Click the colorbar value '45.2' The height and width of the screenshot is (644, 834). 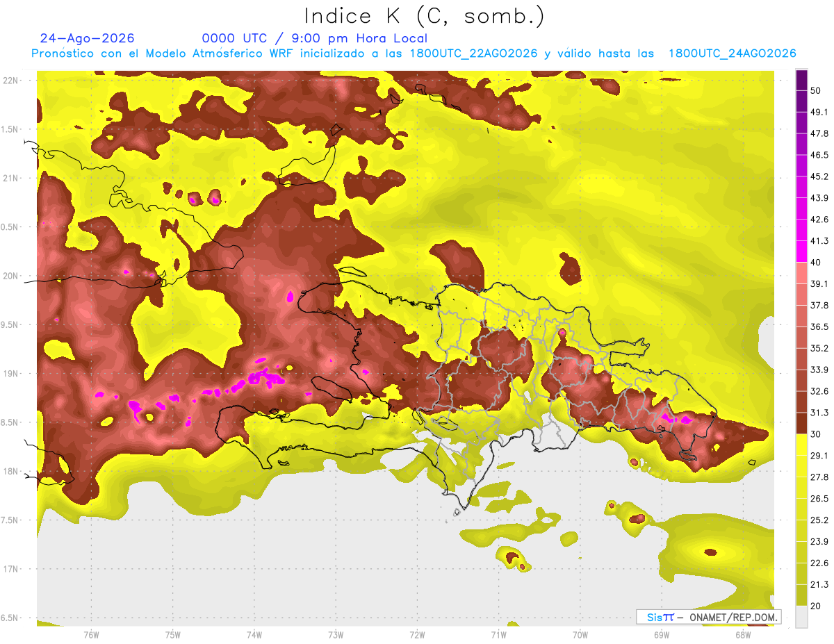coord(821,176)
